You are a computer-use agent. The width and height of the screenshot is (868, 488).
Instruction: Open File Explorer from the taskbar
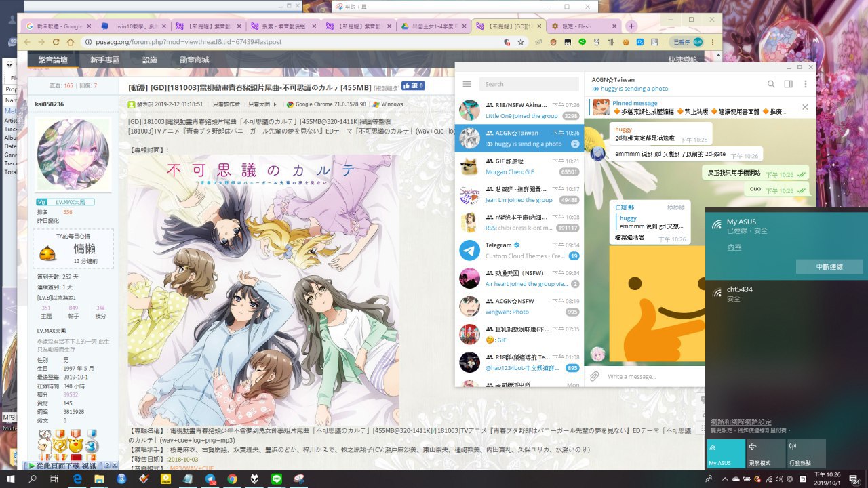(x=100, y=479)
